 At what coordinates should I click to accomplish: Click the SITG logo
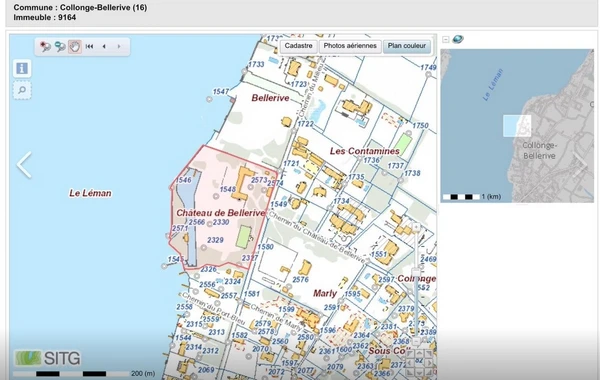click(47, 358)
